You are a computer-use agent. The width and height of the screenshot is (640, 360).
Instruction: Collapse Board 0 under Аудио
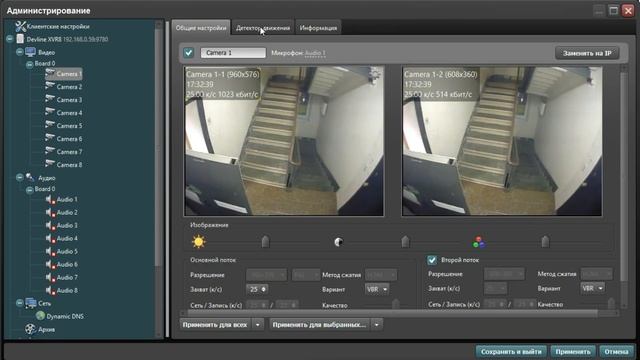(29, 190)
